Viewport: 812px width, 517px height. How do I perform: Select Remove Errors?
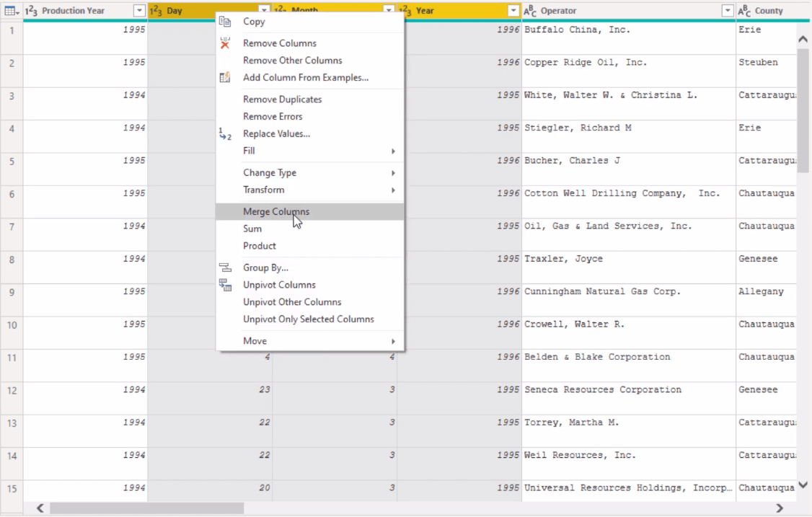point(309,116)
